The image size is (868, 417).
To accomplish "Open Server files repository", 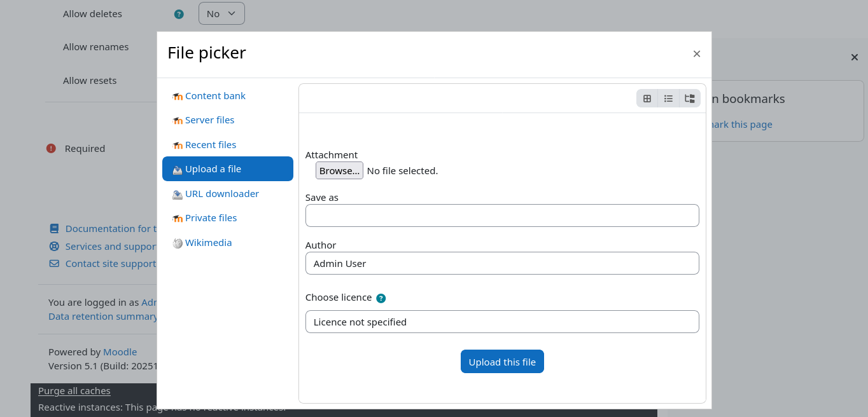I will (209, 120).
